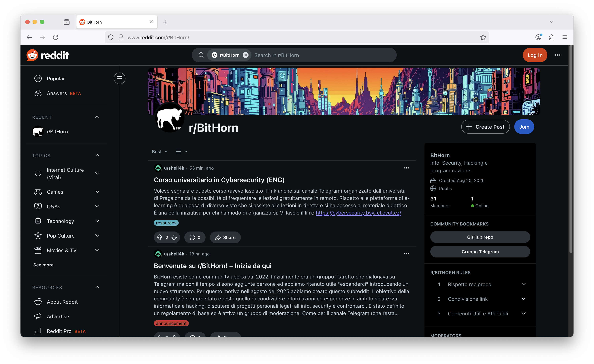This screenshot has width=594, height=364.
Task: Expand the Internet Culture (Viral) topic
Action: click(97, 173)
